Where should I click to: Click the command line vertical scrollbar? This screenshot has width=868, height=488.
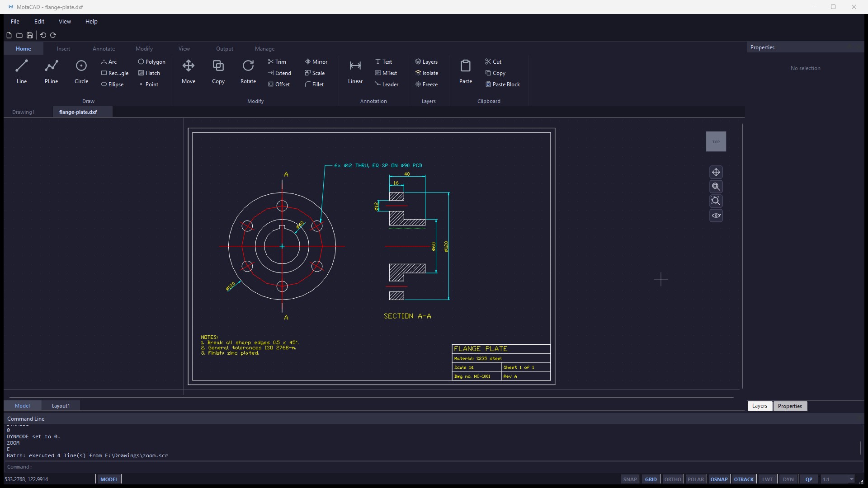tap(860, 448)
